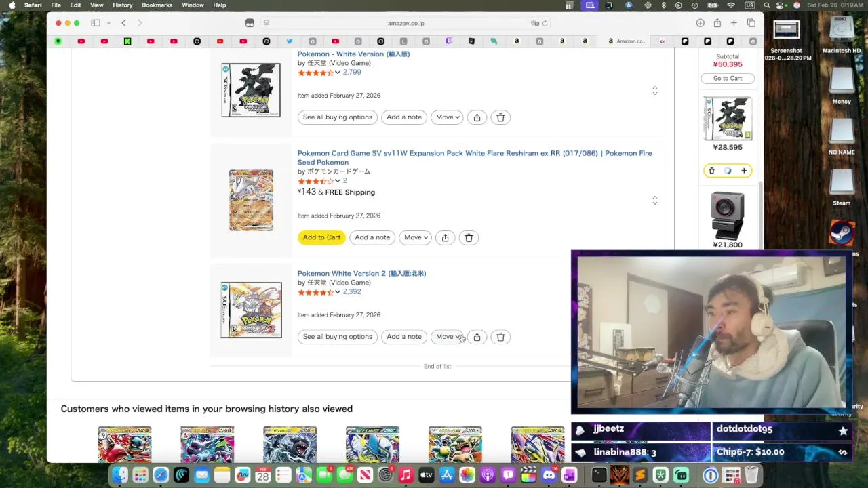Add a note to Reshiram ex card
The width and height of the screenshot is (868, 488).
(x=372, y=237)
